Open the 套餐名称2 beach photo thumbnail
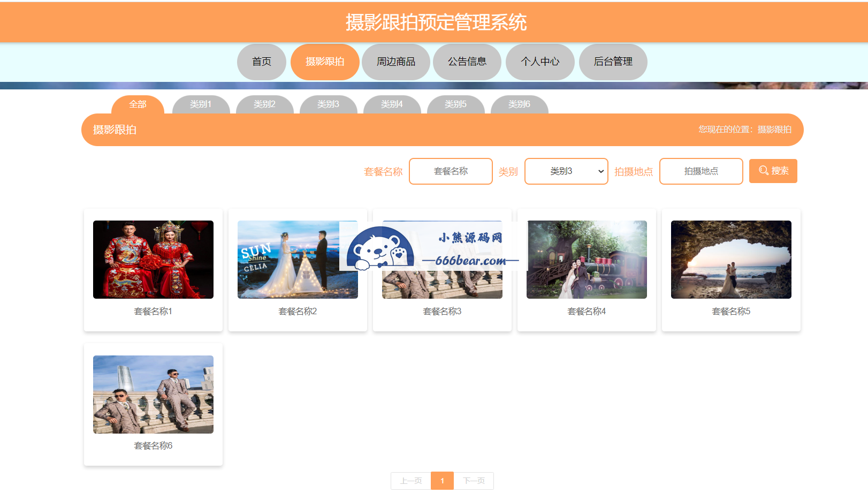 click(x=298, y=260)
